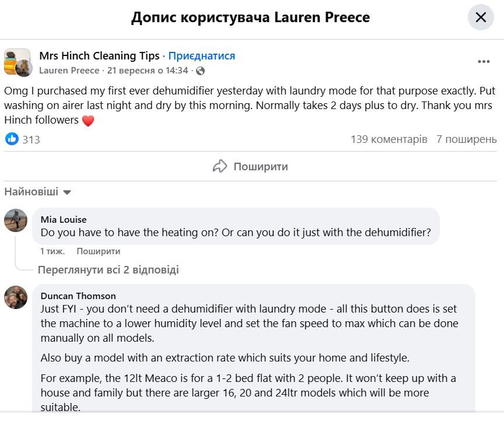This screenshot has width=504, height=421.
Task: Show the 139 коментарів comments count
Action: coord(388,139)
